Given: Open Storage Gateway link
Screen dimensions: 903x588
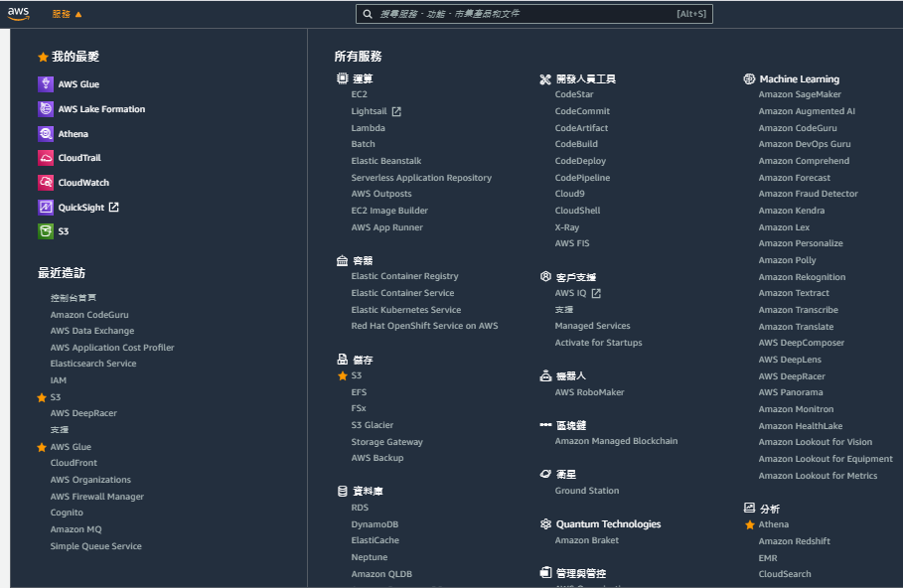Looking at the screenshot, I should point(387,442).
